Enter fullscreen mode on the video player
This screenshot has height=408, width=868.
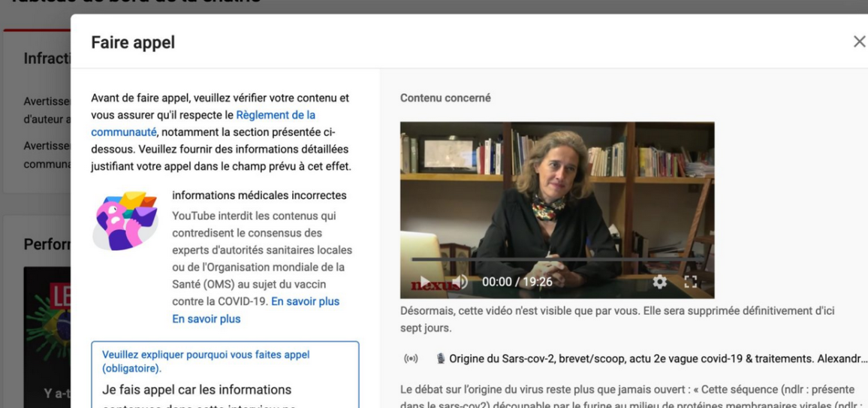(690, 282)
